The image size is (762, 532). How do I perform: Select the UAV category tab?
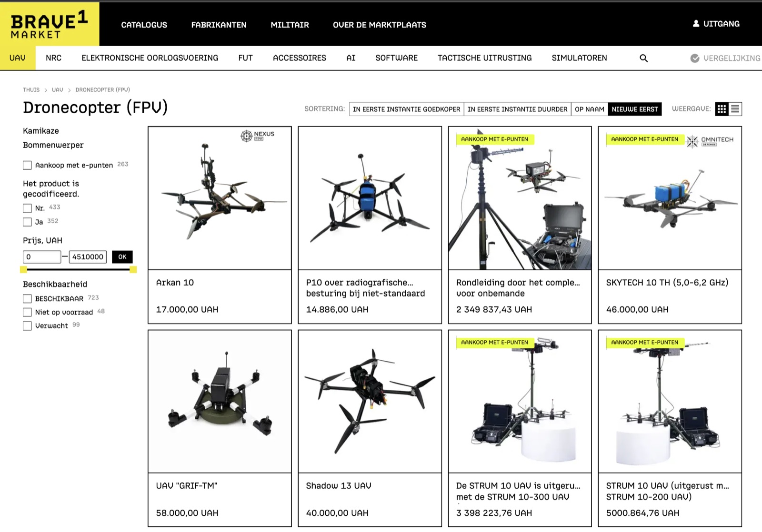[18, 58]
